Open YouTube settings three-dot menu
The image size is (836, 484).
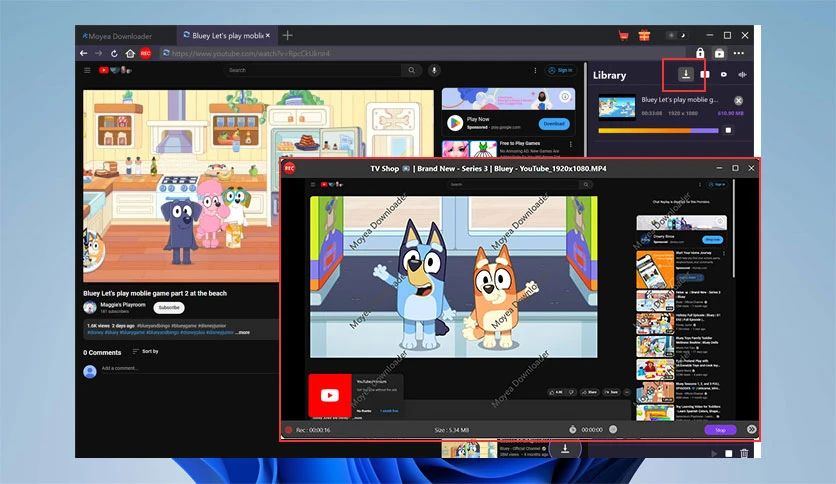pyautogui.click(x=535, y=70)
